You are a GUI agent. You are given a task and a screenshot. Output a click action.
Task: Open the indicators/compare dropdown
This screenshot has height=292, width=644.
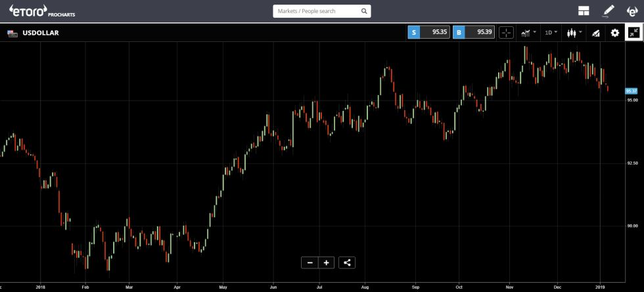pos(528,33)
